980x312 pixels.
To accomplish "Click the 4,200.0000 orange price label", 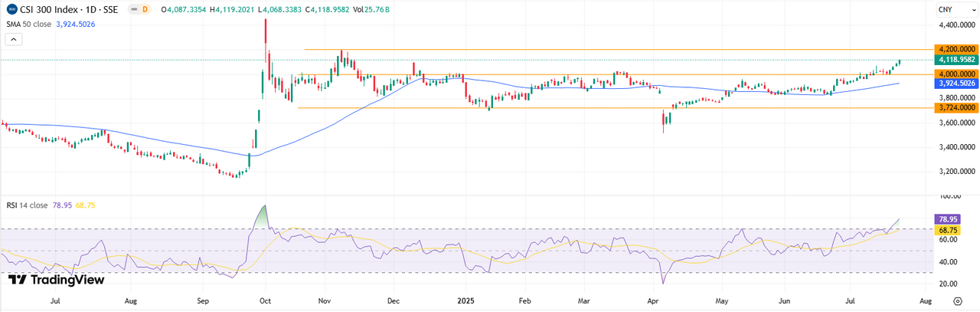I will click(x=955, y=49).
